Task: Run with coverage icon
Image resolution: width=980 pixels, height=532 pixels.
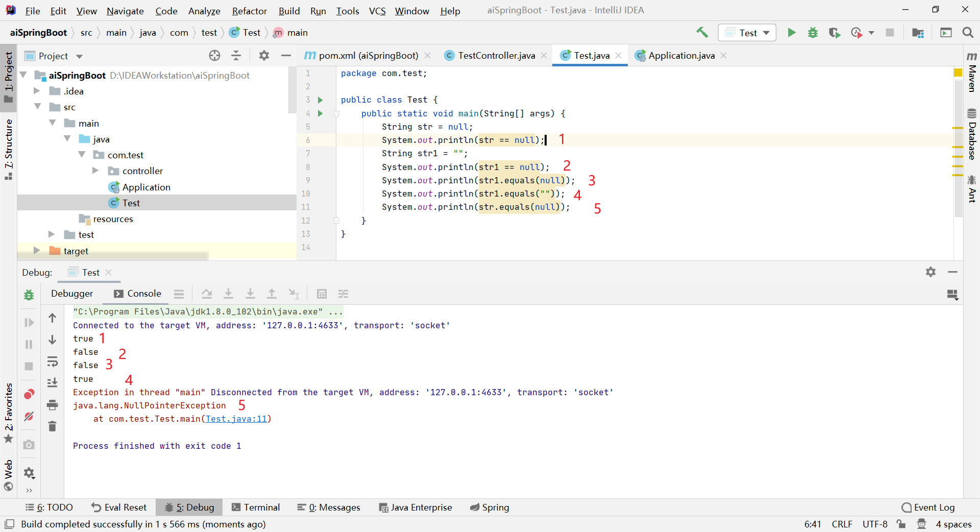Action: pos(835,33)
